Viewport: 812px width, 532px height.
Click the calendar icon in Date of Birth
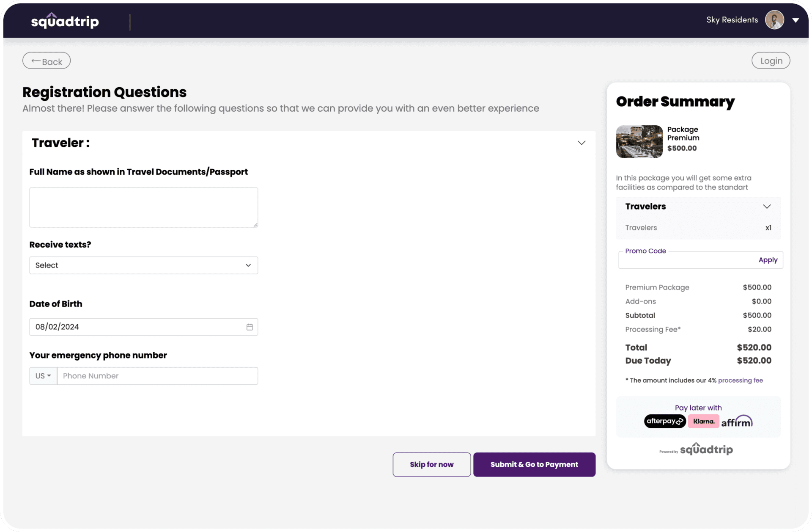coord(250,327)
